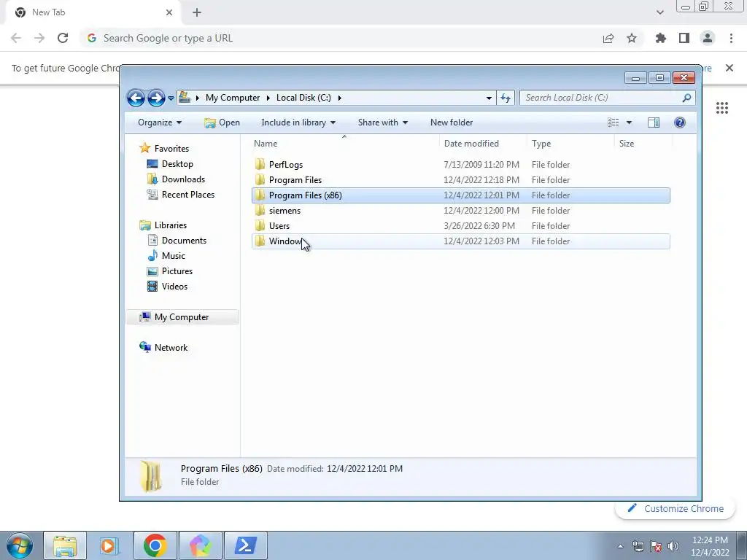Toggle the preview pane

pyautogui.click(x=654, y=122)
